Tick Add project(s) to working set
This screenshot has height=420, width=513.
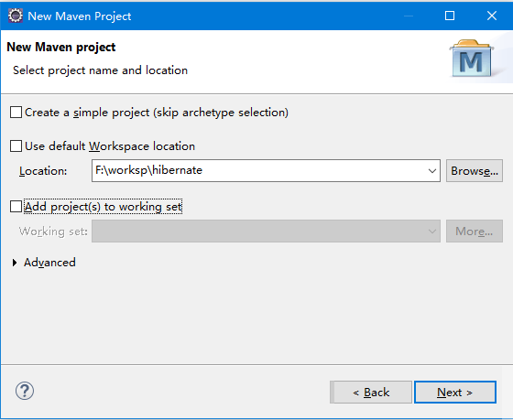coord(16,207)
